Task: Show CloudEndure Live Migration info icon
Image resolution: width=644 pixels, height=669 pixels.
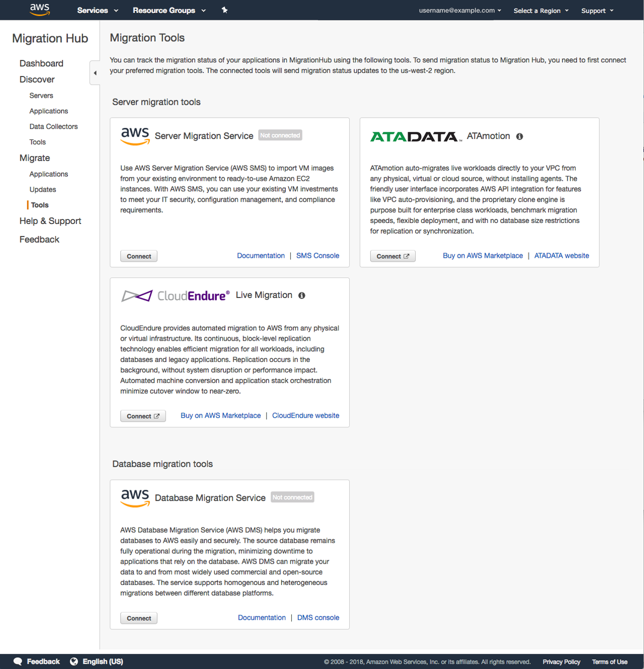Action: coord(302,295)
